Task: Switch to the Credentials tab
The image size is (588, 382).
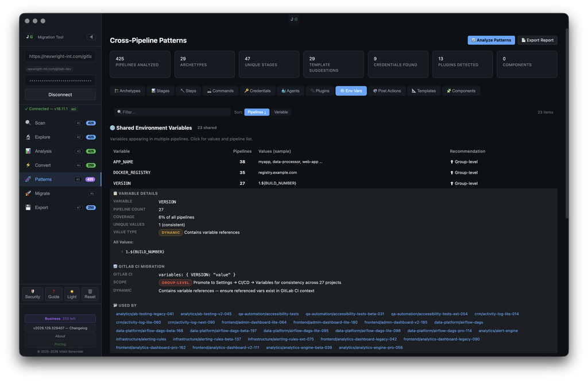Action: click(257, 91)
